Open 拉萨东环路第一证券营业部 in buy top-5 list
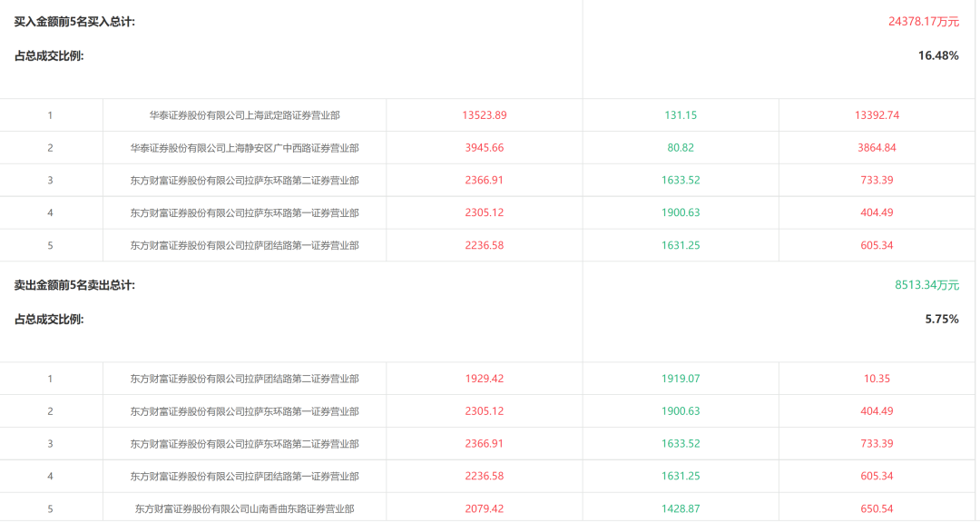Image resolution: width=980 pixels, height=523 pixels. coord(244,212)
